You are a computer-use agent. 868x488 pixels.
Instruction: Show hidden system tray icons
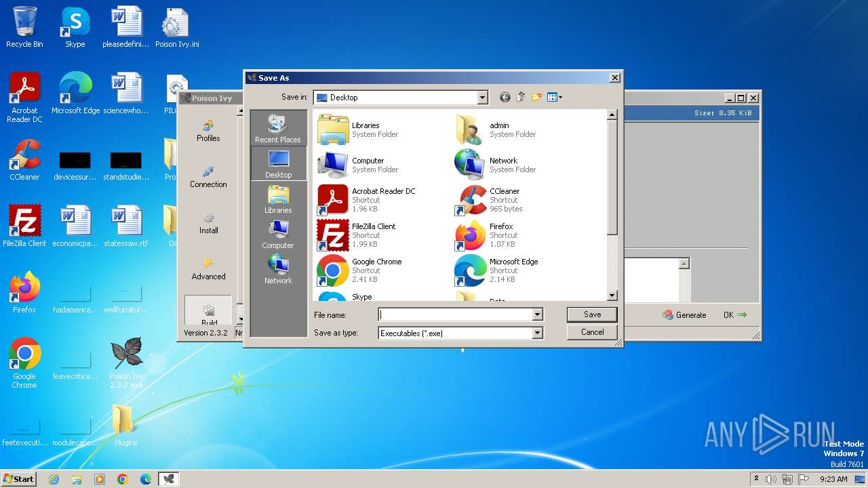[756, 479]
